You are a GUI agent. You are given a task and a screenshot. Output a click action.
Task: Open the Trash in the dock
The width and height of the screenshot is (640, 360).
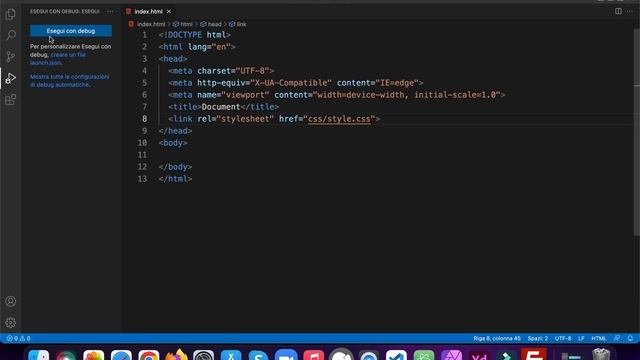pos(601,354)
